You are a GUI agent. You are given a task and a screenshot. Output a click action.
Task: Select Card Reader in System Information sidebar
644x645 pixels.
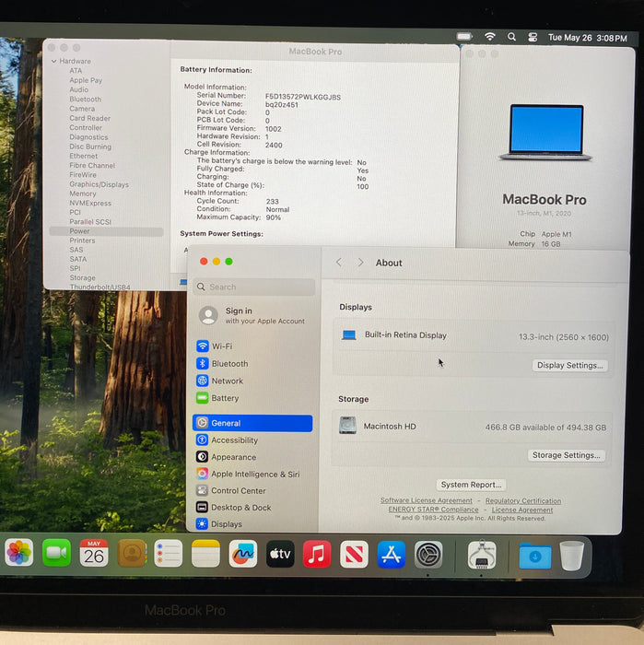click(90, 118)
